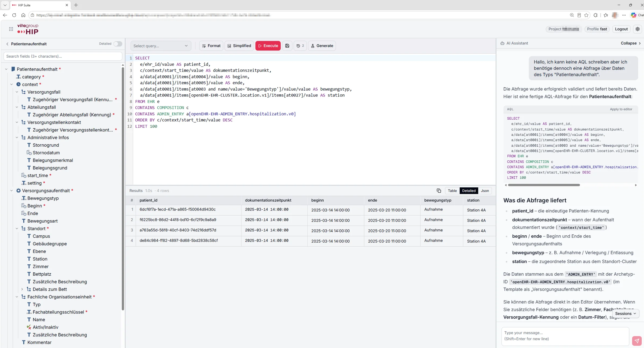
Task: Open browser extensions icon
Action: pyautogui.click(x=596, y=15)
